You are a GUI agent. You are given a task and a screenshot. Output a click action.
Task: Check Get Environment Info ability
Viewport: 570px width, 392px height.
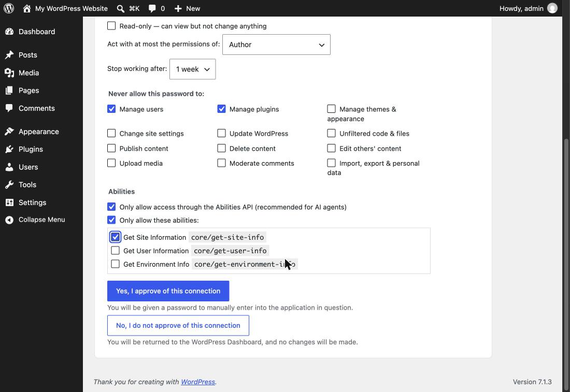(115, 264)
